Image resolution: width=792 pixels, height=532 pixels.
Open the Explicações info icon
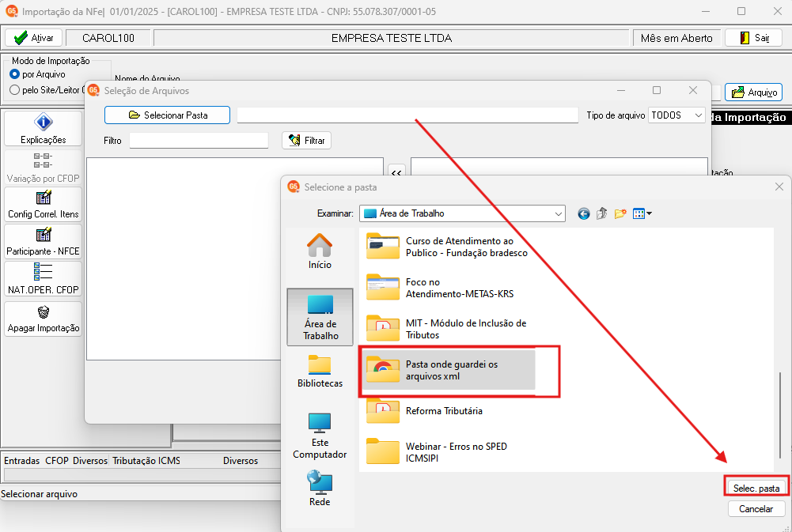click(43, 129)
